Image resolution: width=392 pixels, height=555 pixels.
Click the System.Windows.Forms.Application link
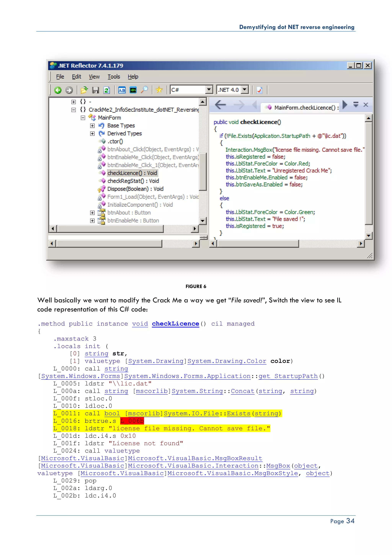pos(188,376)
